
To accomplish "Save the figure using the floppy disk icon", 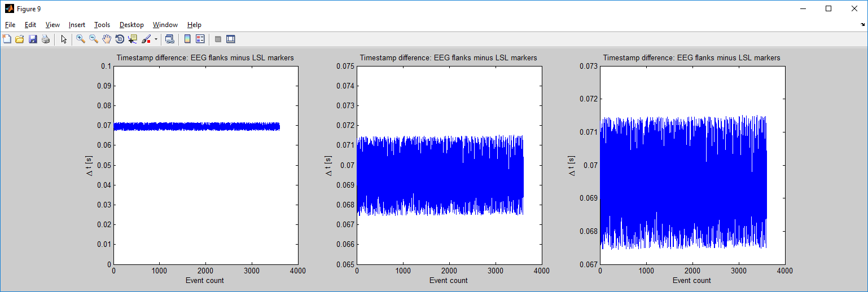I will (33, 39).
